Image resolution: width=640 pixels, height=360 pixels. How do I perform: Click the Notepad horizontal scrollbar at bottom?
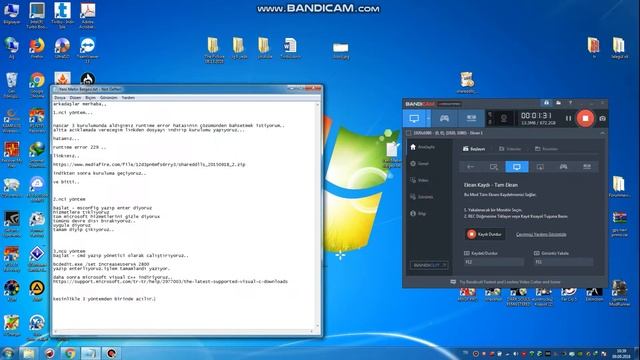[x=184, y=331]
